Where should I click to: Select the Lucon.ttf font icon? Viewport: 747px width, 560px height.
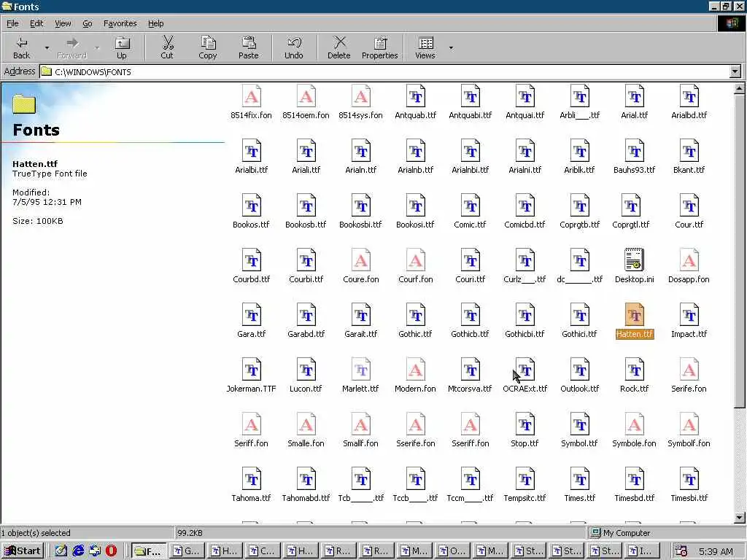point(306,370)
